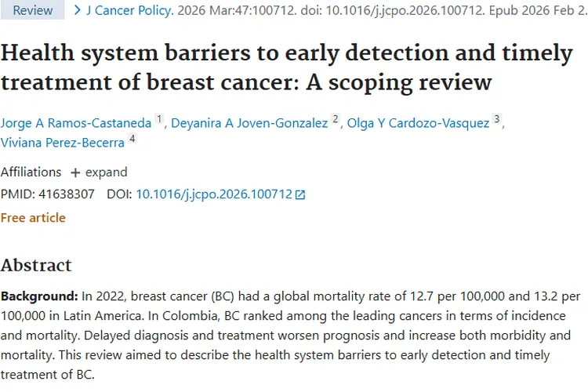Viewport: 588px width, 392px height.
Task: Click the chevron before J Cancer Policy
Action: [x=77, y=10]
